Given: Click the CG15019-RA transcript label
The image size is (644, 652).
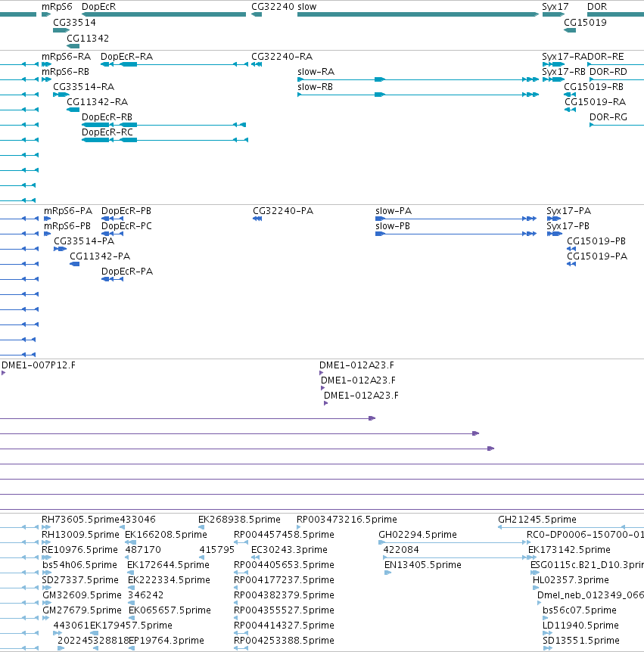Looking at the screenshot, I should [596, 102].
